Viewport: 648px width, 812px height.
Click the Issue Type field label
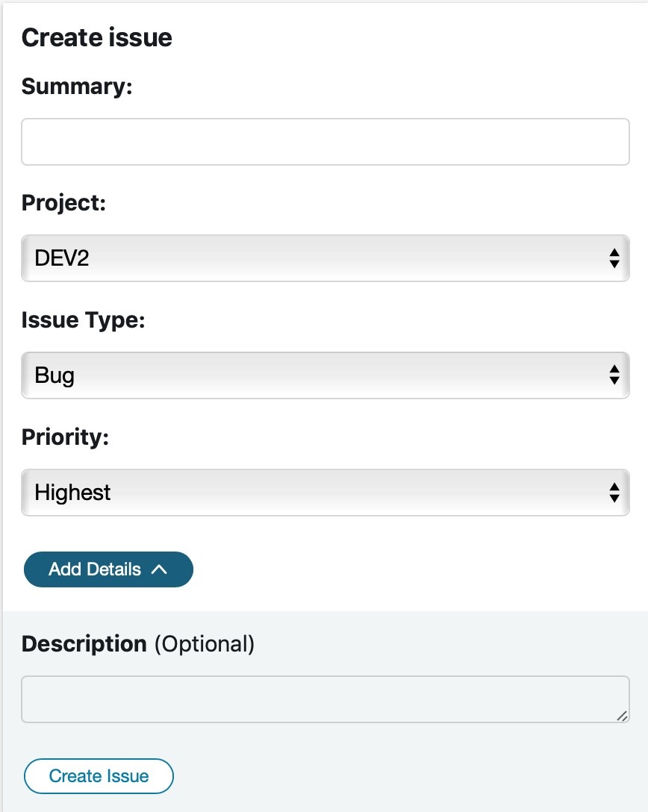click(83, 320)
